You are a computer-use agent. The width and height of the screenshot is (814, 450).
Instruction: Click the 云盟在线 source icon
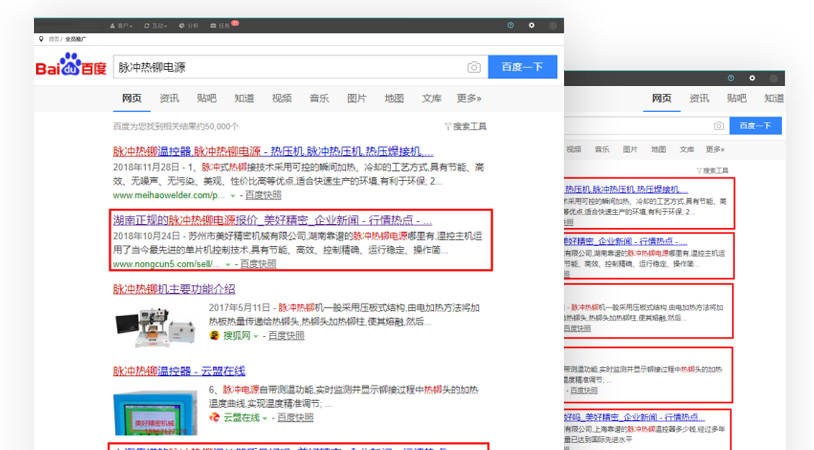pyautogui.click(x=214, y=418)
